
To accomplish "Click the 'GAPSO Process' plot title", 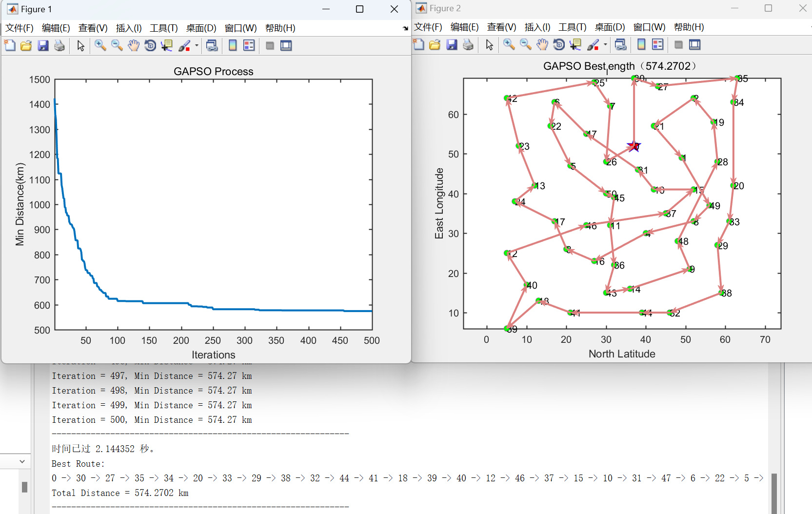I will [x=214, y=72].
